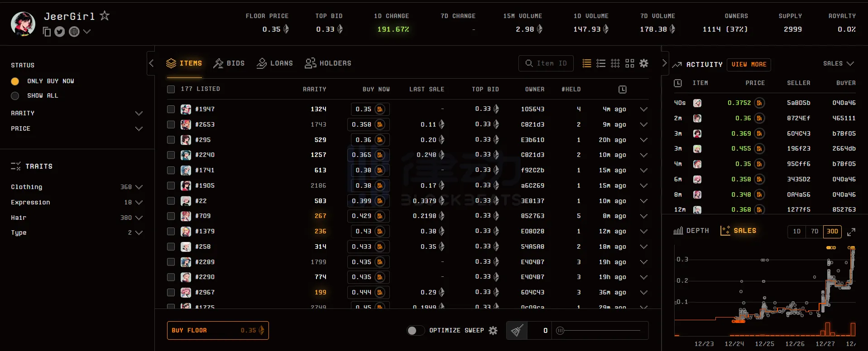Select the Show All status option
The image size is (868, 351).
15,96
